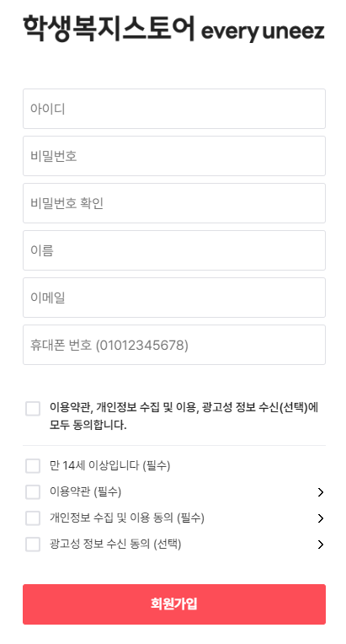Submit with the red 회원가입 button
346x644 pixels.
tap(174, 604)
